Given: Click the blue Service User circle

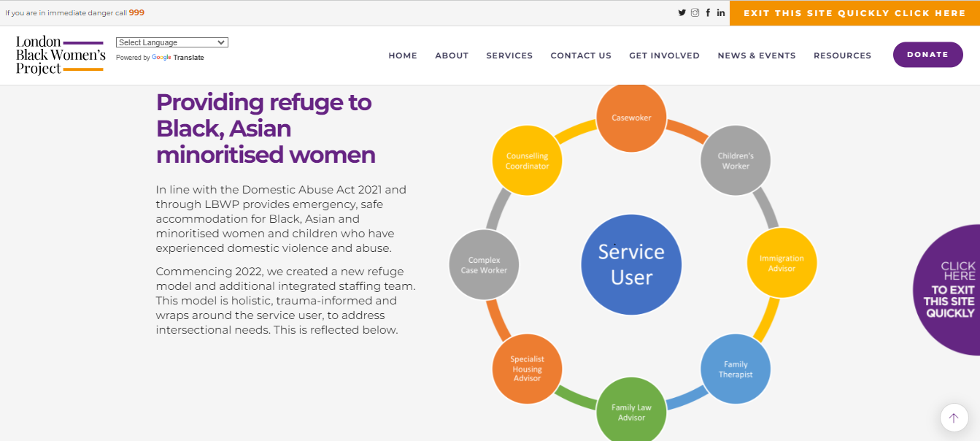Looking at the screenshot, I should pos(631,264).
